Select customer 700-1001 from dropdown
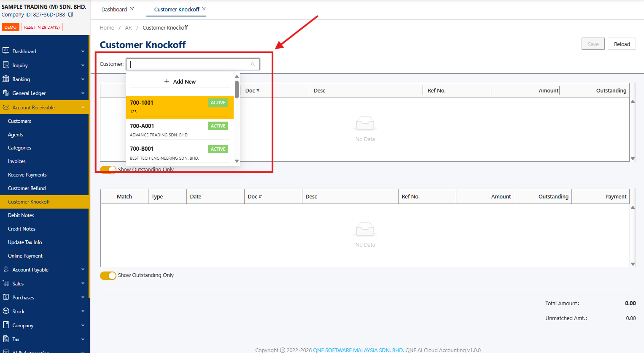Viewport: 644px width, 353px height. (180, 107)
